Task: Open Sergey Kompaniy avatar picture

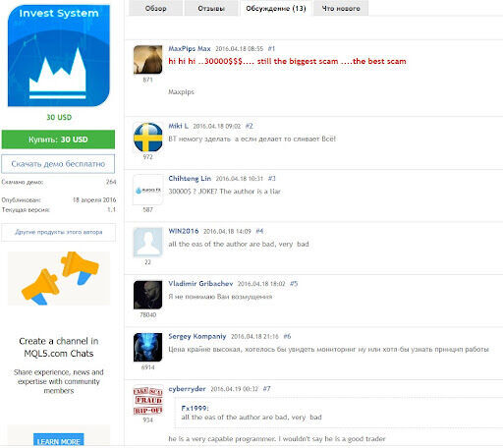Action: [147, 347]
